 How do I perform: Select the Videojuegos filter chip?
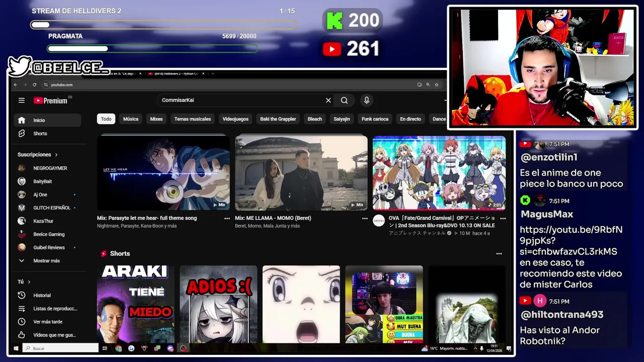[x=235, y=119]
